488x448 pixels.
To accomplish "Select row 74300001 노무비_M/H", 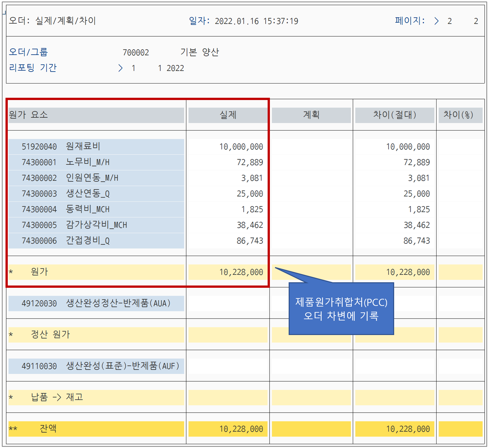I will coord(96,162).
